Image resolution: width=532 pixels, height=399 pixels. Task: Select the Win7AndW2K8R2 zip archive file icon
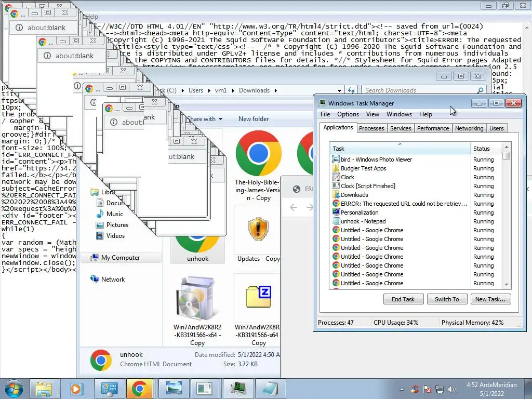point(259,297)
